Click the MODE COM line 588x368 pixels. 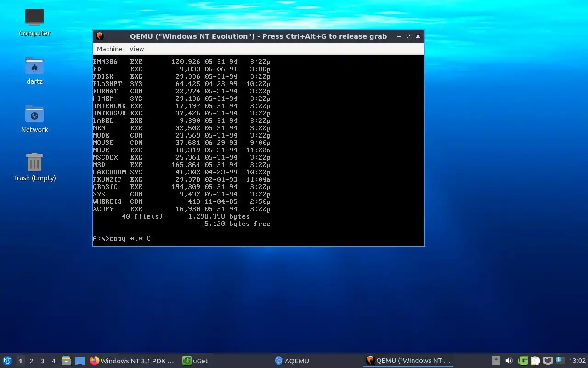[182, 135]
